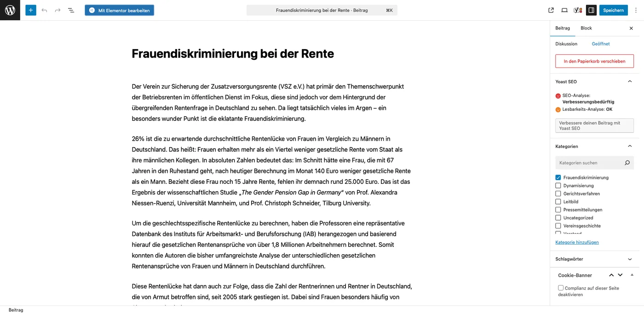The height and width of the screenshot is (314, 644).
Task: Click Kategorie hinzufügen link
Action: click(577, 242)
